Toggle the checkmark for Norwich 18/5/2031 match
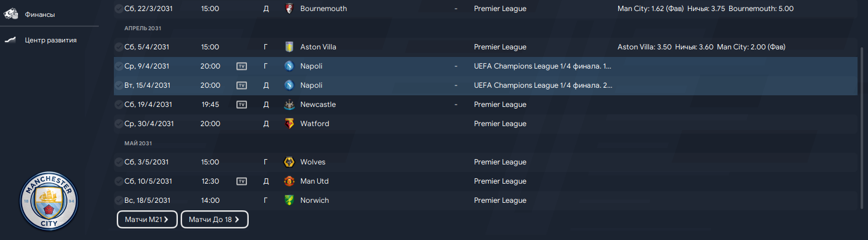This screenshot has height=240, width=868. [119, 200]
